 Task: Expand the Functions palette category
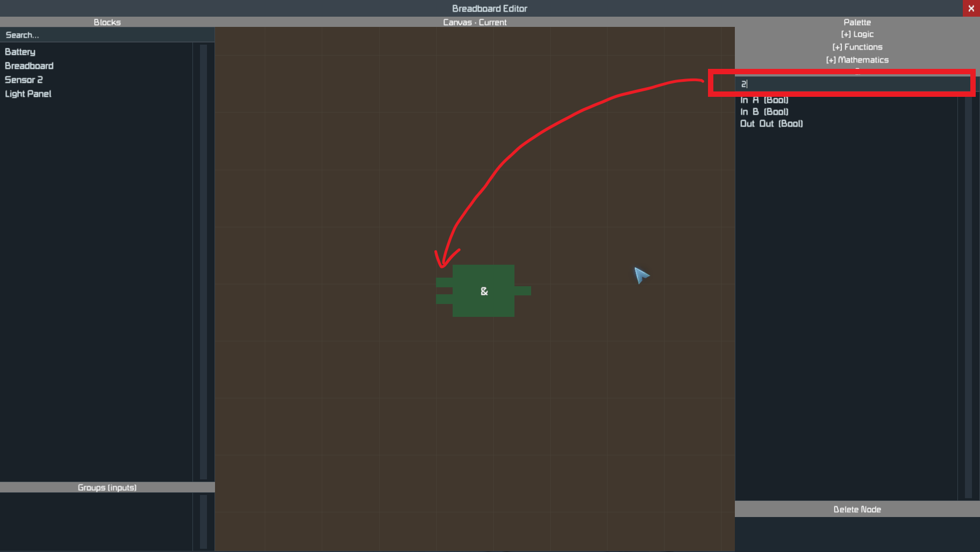click(857, 47)
